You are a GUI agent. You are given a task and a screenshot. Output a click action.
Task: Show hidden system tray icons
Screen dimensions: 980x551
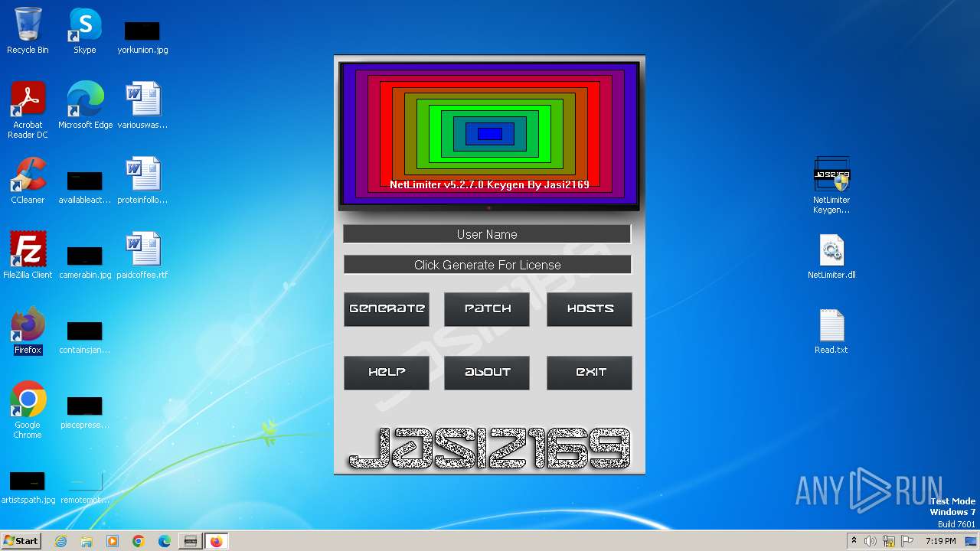[x=854, y=541]
